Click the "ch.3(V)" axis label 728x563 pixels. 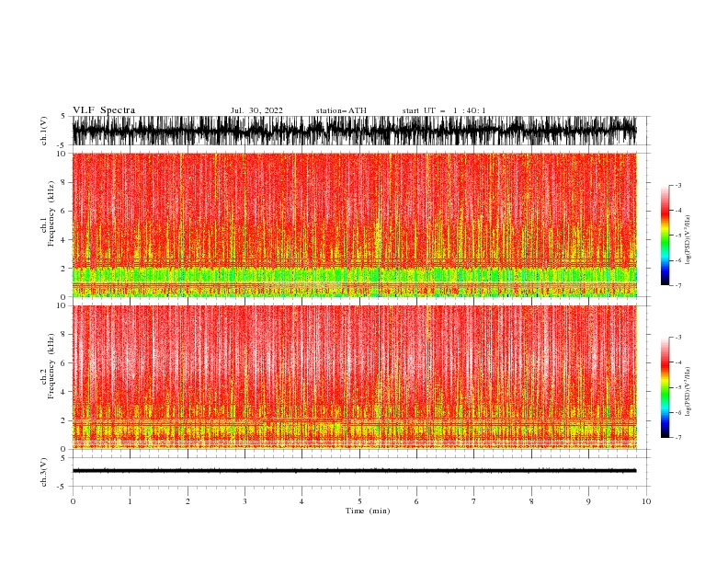(x=44, y=472)
